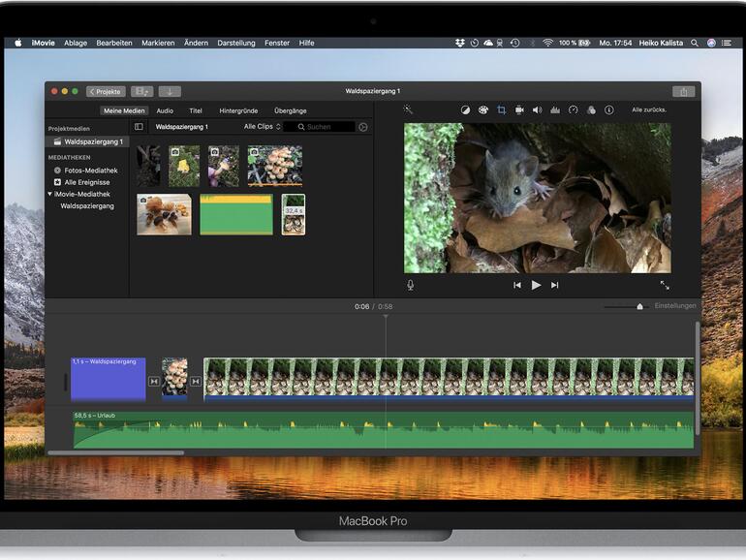
Task: Click the import media down-arrow button
Action: point(170,91)
